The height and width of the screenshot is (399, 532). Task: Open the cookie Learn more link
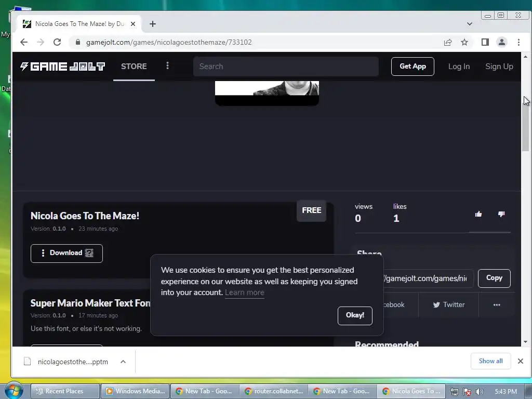click(244, 292)
